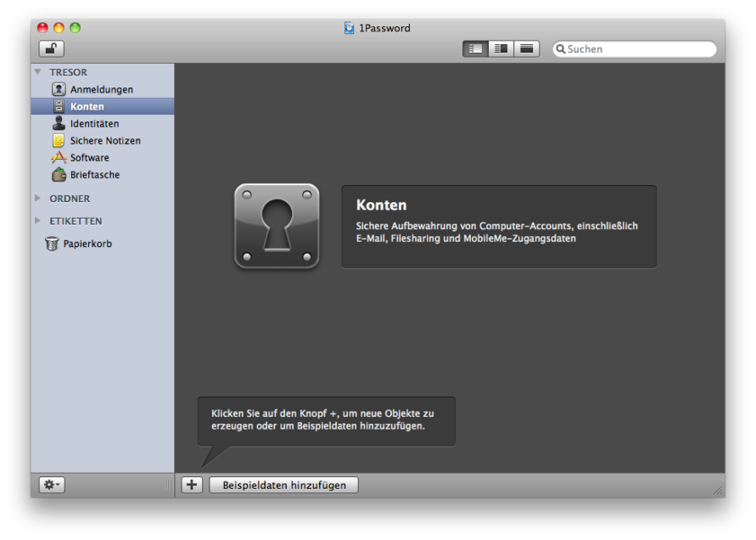Viewport: 756px width, 540px height.
Task: Click the padlock lock button in toolbar
Action: click(51, 48)
